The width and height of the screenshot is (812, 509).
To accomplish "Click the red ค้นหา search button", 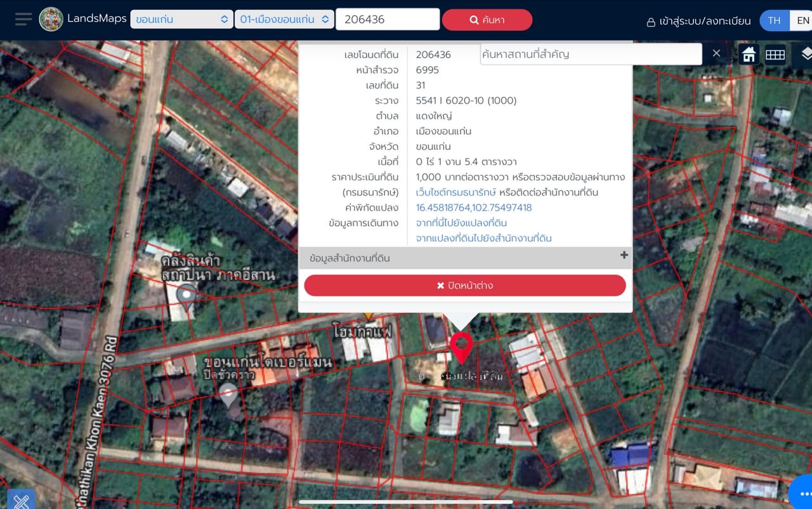I will point(487,20).
